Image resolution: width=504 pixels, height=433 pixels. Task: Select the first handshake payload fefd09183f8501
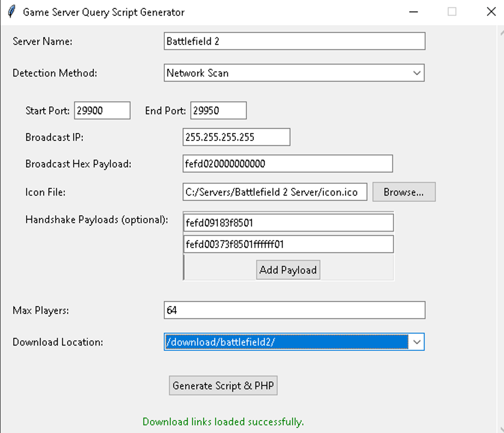pyautogui.click(x=288, y=223)
